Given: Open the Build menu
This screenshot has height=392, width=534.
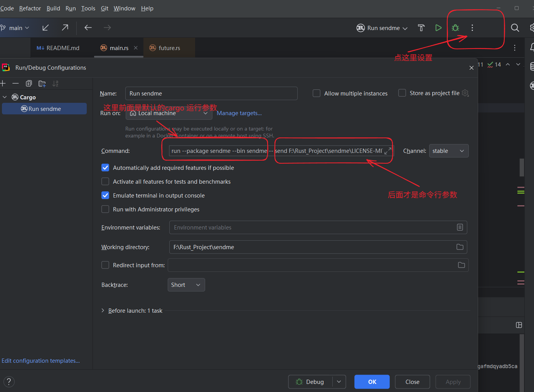Looking at the screenshot, I should pos(53,8).
